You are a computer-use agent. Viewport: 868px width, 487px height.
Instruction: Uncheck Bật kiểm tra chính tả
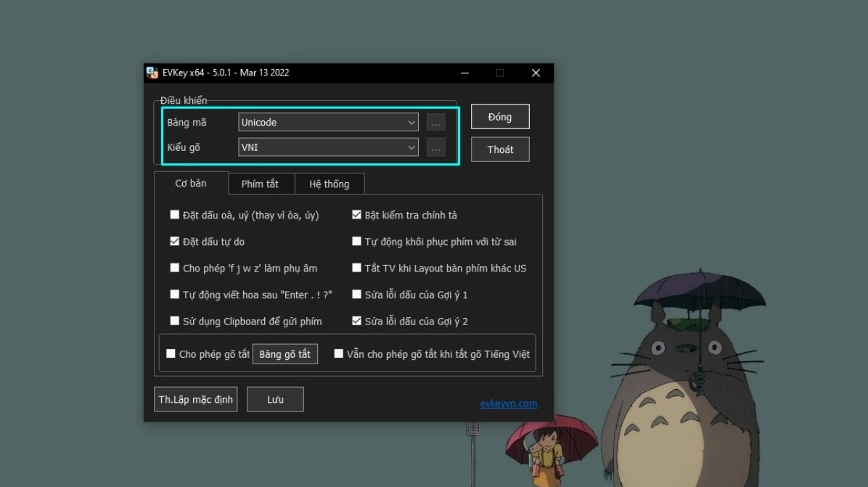click(x=356, y=215)
